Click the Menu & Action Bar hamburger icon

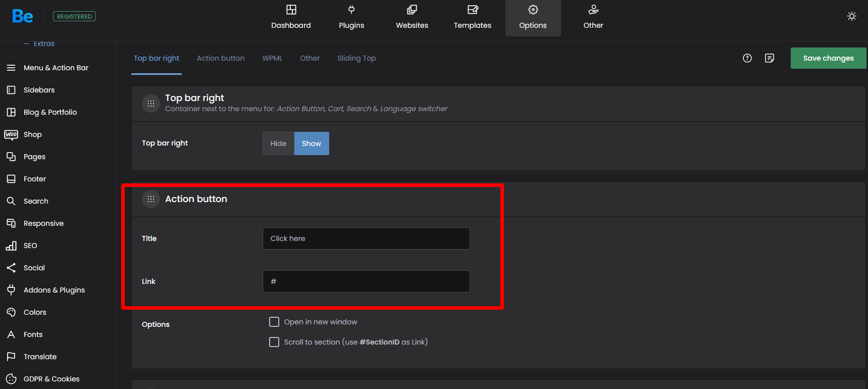pos(11,68)
